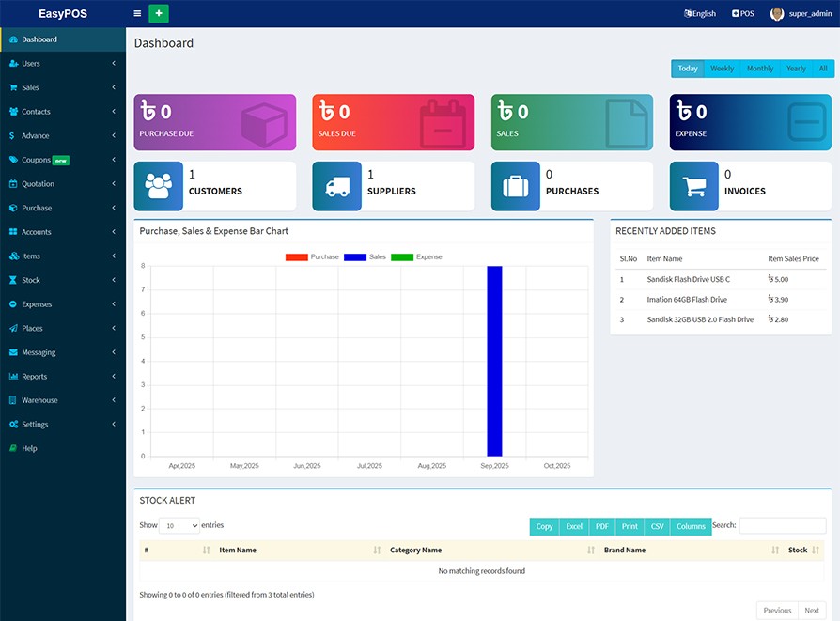
Task: Click the purchases briefcase icon tile
Action: pos(515,186)
